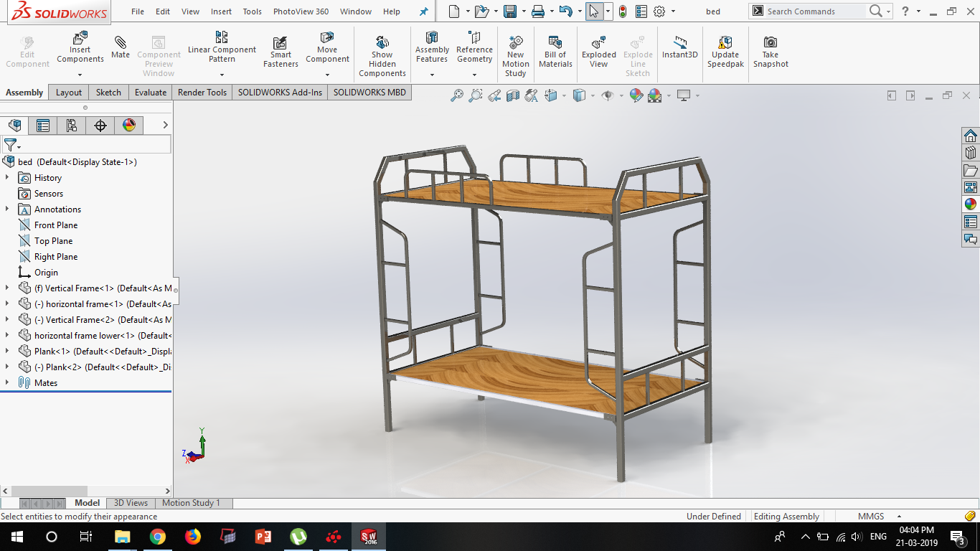
Task: Click the Zoom to Fit icon
Action: 457,95
